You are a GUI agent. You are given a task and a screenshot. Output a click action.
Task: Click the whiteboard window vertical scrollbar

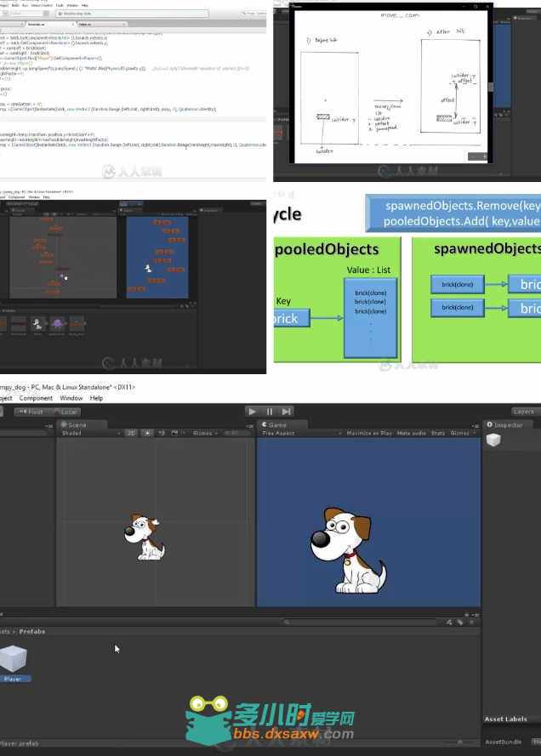pos(490,87)
